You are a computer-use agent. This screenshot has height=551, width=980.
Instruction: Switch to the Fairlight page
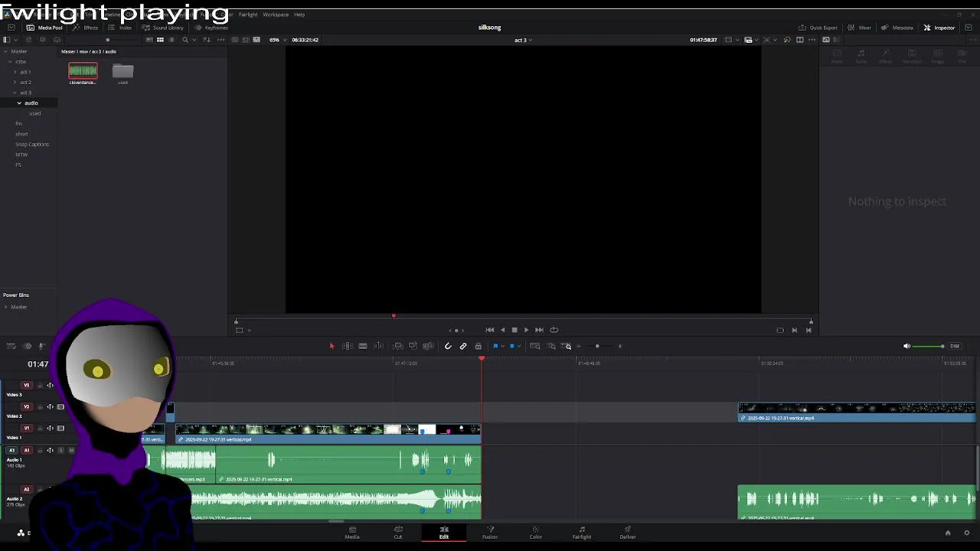pos(582,532)
